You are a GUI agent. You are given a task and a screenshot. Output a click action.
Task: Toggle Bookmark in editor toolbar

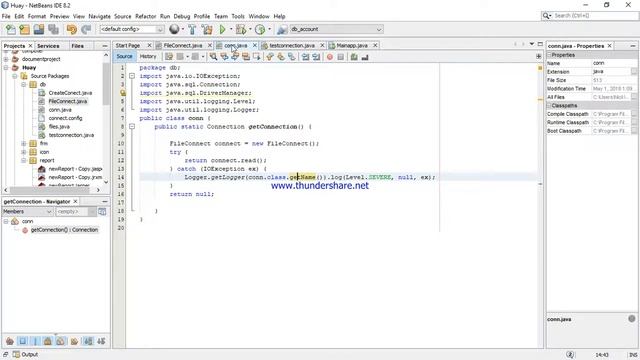point(292,57)
